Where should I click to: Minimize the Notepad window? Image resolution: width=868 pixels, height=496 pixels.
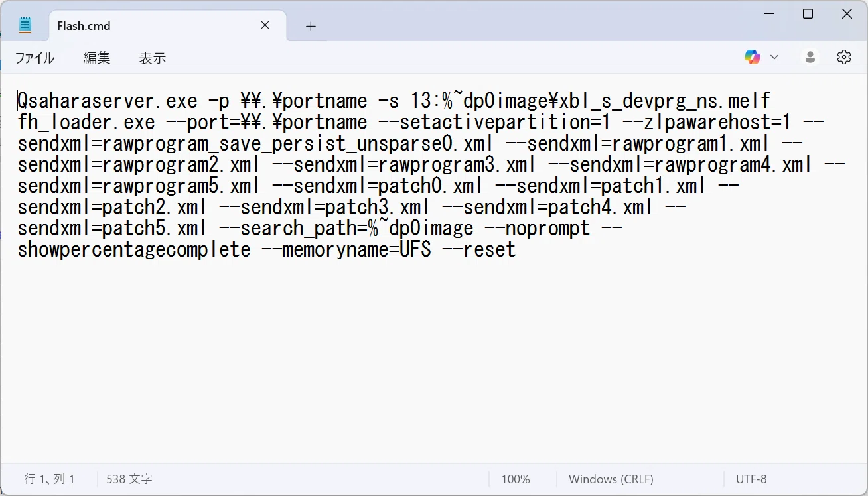point(769,14)
